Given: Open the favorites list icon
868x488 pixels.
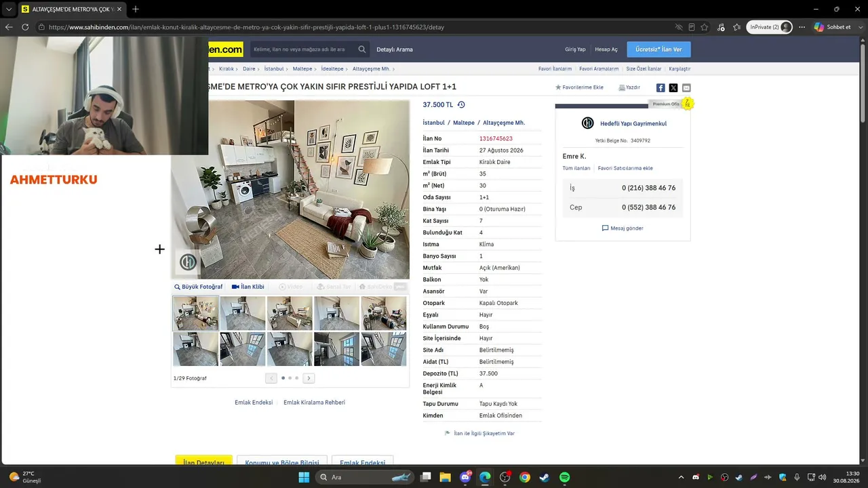Looking at the screenshot, I should point(736,27).
